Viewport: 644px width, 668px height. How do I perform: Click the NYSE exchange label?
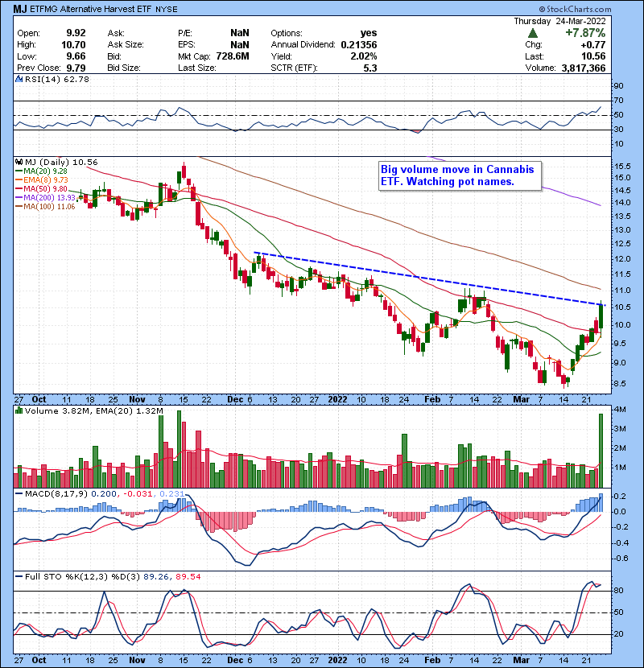pyautogui.click(x=166, y=9)
